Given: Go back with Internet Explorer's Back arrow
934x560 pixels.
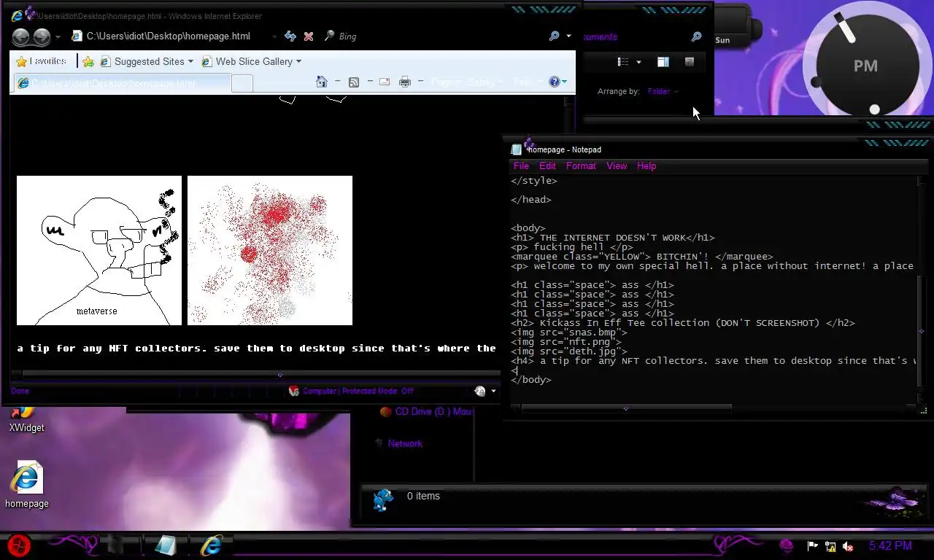Looking at the screenshot, I should [x=20, y=36].
